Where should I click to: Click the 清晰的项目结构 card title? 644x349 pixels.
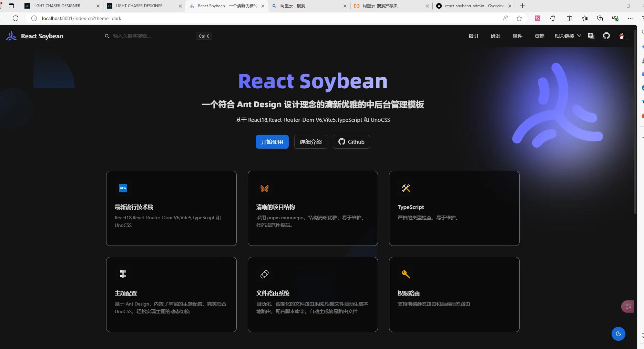275,207
